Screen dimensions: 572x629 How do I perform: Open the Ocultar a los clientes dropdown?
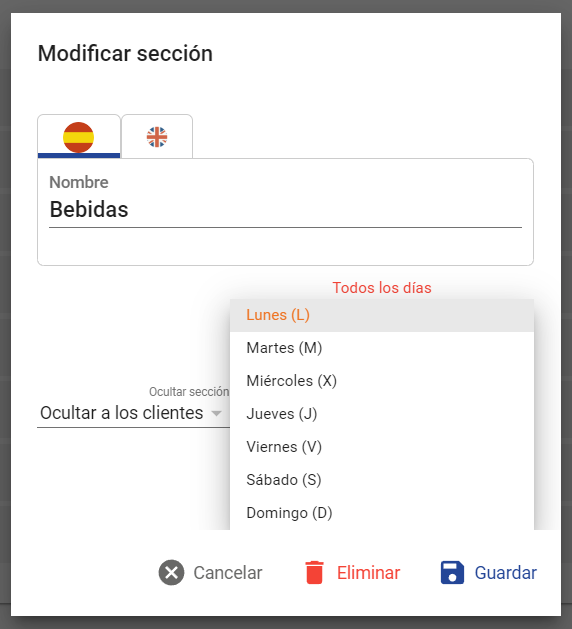[133, 413]
